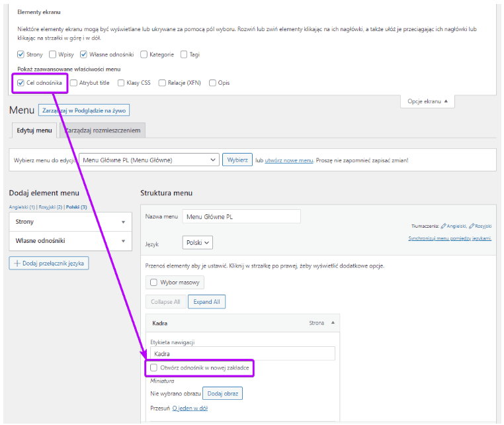
Task: Click into the Etykieta nawigacji field
Action: point(242,354)
